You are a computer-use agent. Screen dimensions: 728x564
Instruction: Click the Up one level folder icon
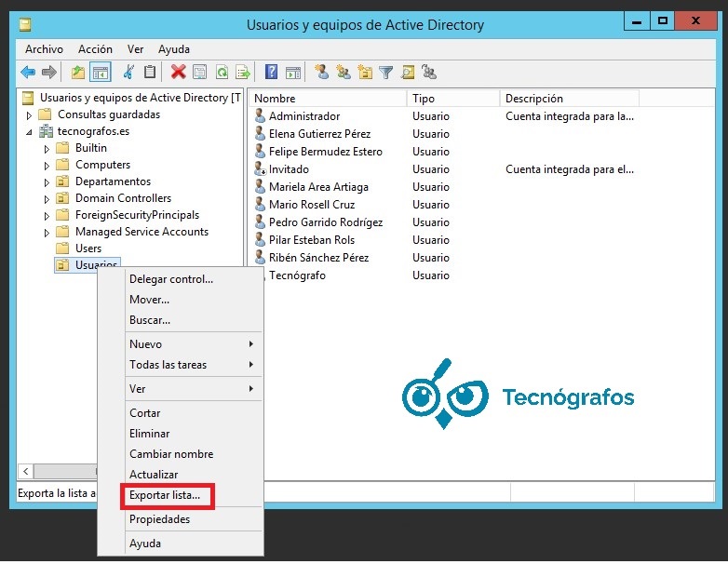click(x=78, y=72)
